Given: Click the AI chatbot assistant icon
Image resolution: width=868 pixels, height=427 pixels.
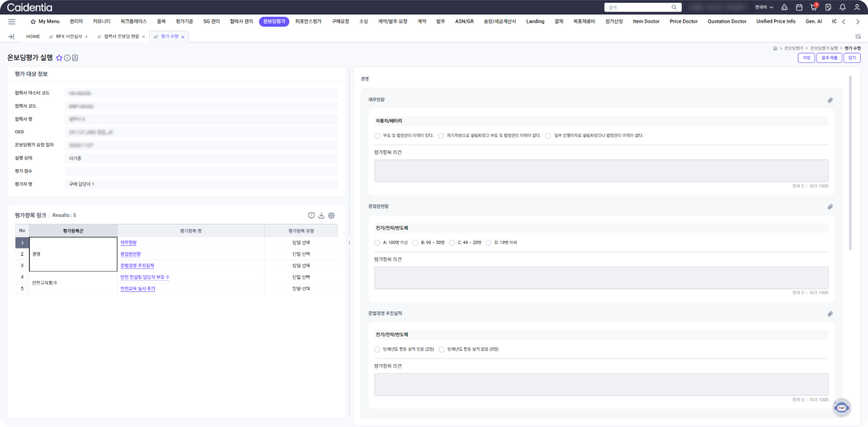Looking at the screenshot, I should [x=842, y=407].
